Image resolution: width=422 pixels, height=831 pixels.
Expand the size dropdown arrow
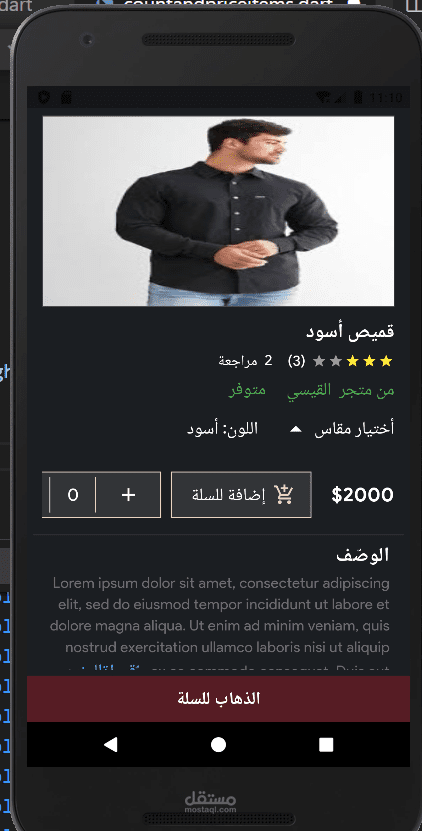296,429
